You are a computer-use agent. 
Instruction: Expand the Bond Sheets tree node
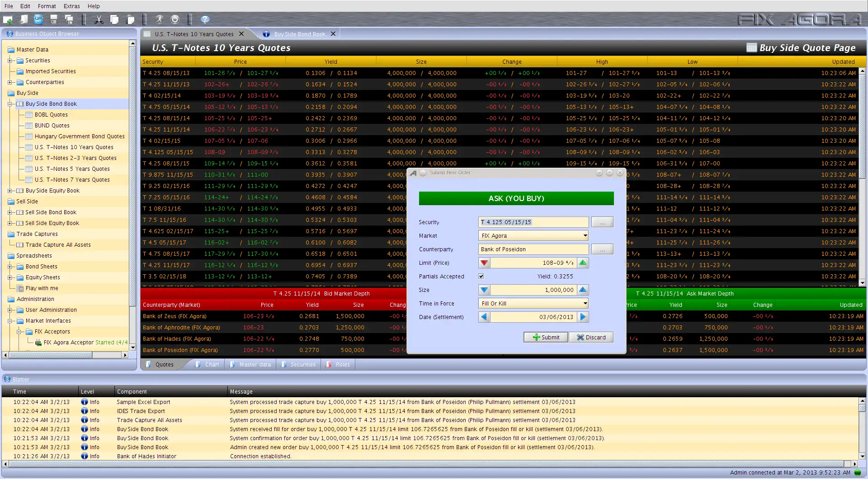click(9, 267)
